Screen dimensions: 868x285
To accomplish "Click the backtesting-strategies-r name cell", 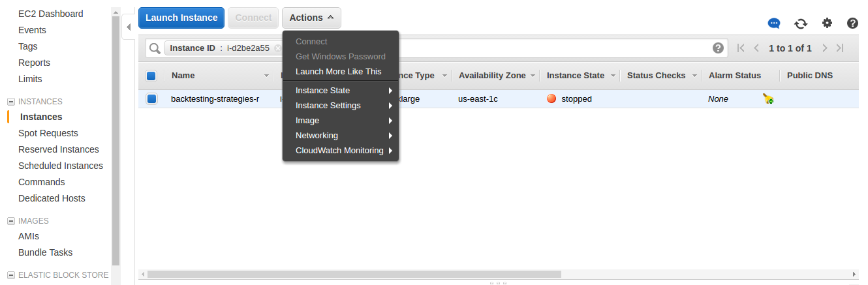I will click(215, 99).
